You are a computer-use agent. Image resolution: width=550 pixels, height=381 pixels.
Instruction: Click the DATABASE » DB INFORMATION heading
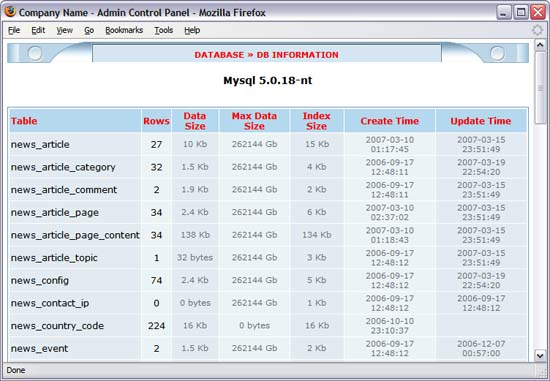pos(267,55)
